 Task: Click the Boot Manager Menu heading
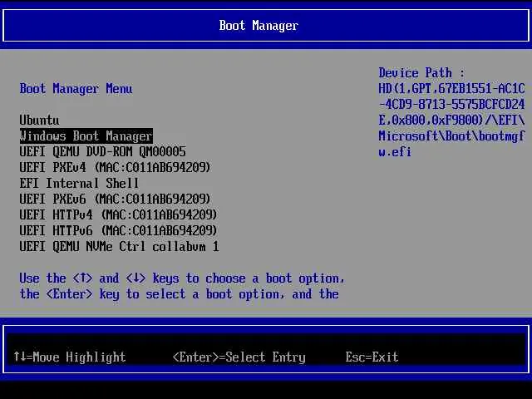[x=76, y=89]
